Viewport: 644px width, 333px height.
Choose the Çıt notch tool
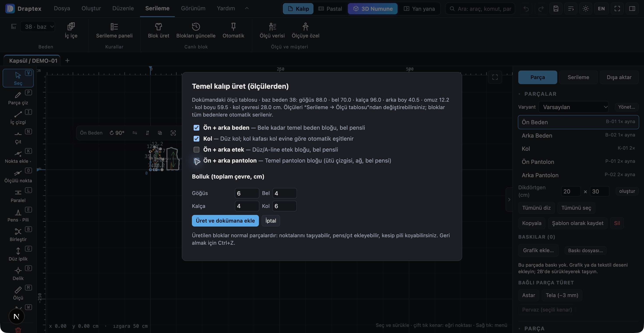(18, 137)
